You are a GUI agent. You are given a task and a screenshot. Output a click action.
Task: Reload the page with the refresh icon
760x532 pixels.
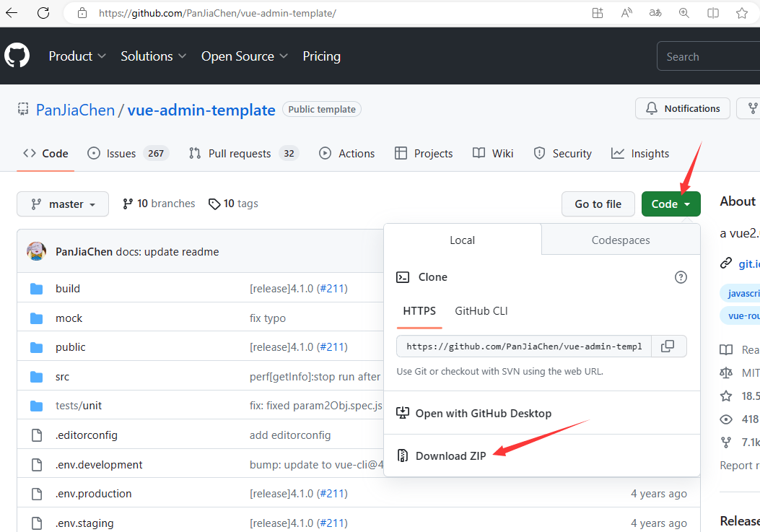coord(43,13)
